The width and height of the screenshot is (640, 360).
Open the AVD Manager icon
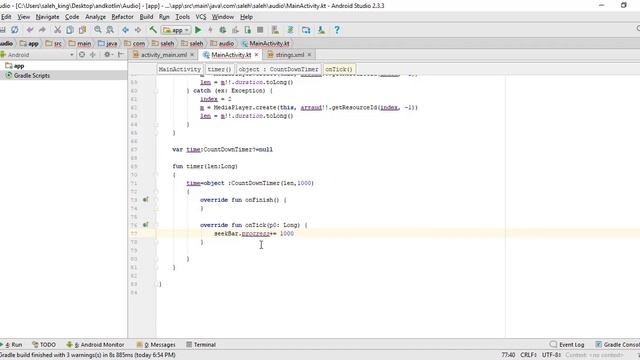(x=276, y=30)
